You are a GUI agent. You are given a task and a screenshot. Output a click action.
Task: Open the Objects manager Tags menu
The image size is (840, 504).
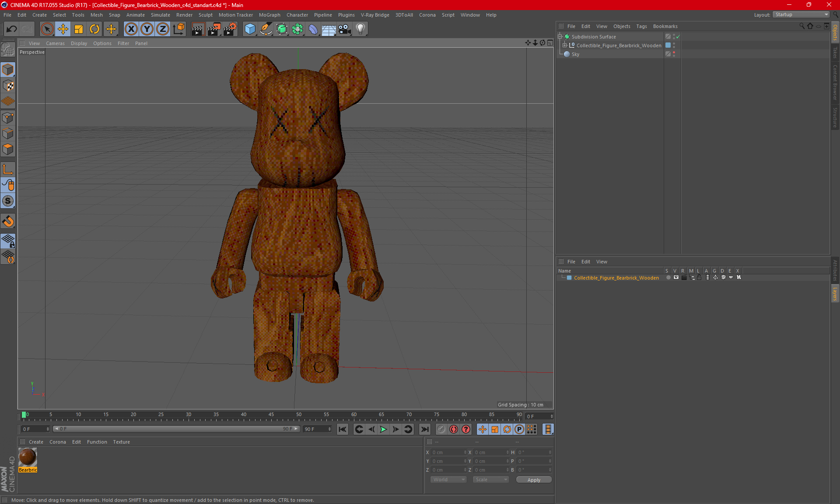coord(641,26)
